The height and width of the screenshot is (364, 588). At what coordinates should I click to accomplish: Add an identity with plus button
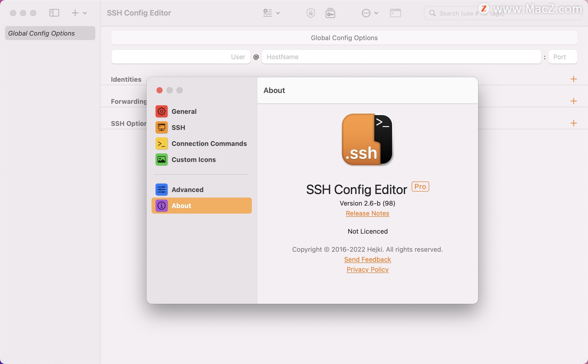(573, 79)
